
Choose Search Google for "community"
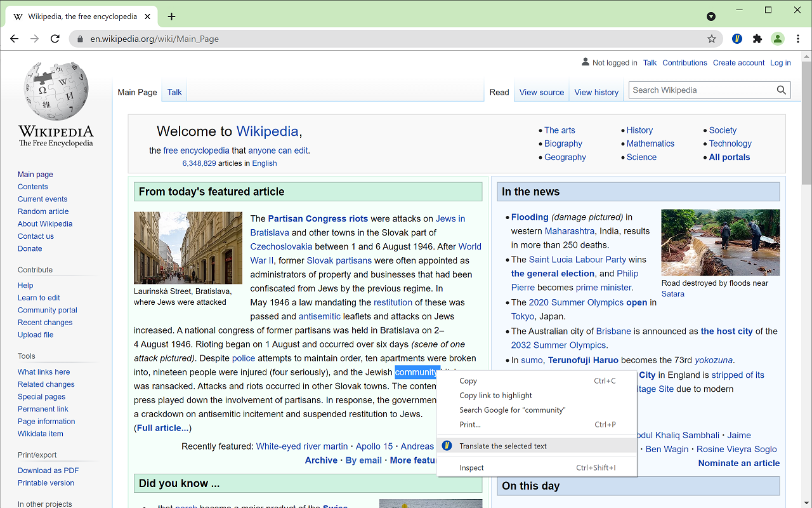click(x=537, y=410)
